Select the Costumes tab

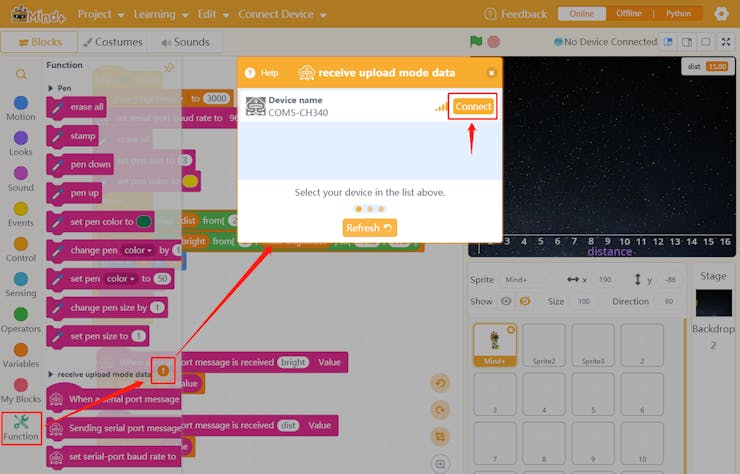click(x=113, y=42)
